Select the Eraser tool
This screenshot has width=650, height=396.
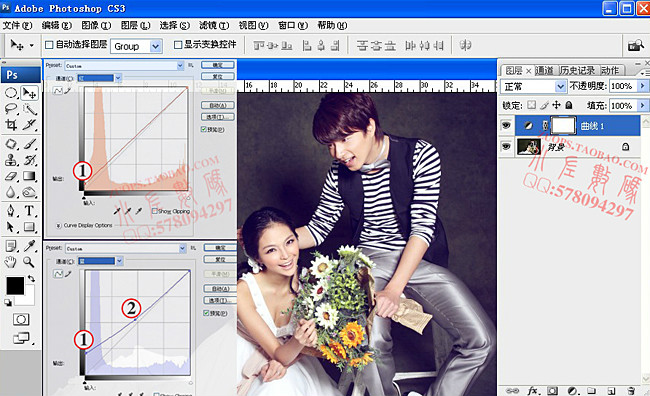click(x=11, y=176)
